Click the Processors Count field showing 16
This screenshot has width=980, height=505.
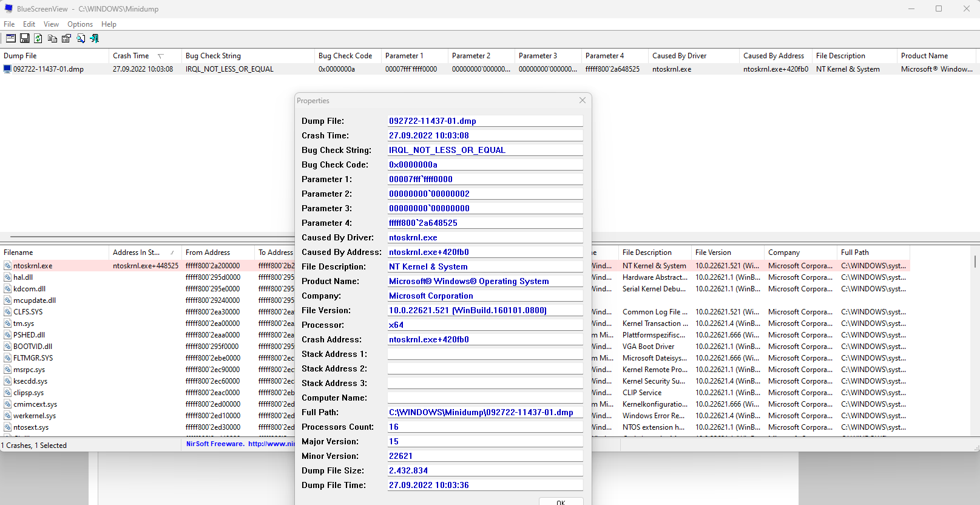click(485, 427)
